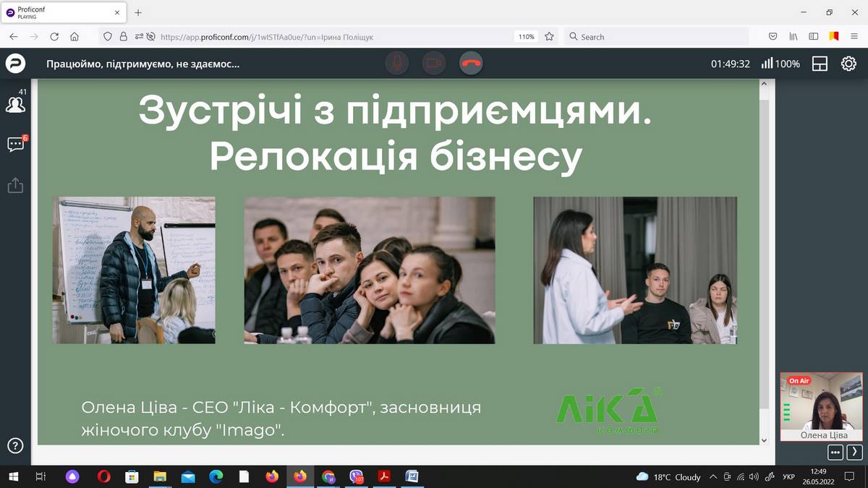Open the three-dots more options menu
868x488 pixels.
click(x=835, y=453)
